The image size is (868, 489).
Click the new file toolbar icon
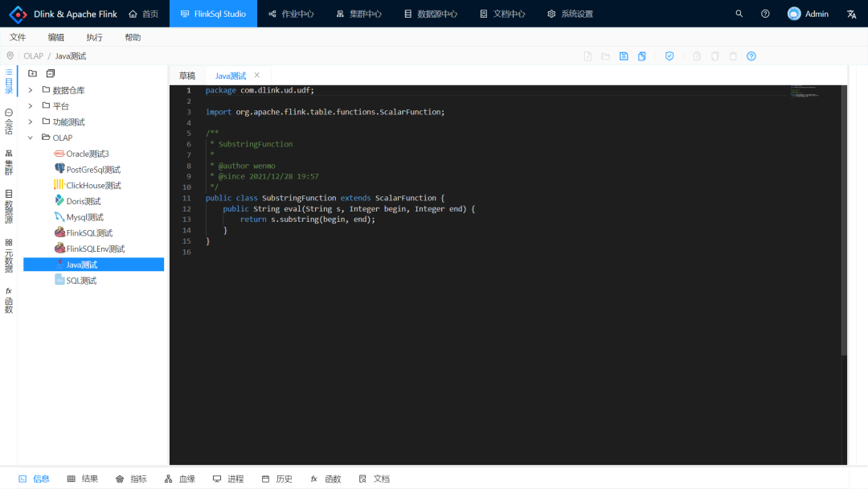(x=588, y=56)
